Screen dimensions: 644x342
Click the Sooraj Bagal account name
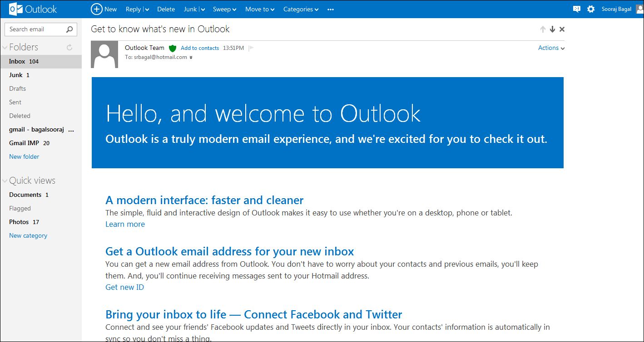tap(616, 9)
